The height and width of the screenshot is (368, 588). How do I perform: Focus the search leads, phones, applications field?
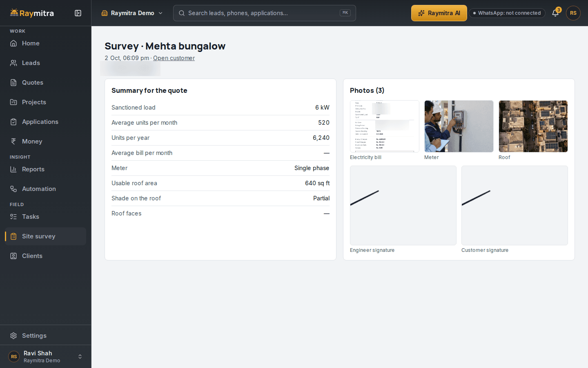pyautogui.click(x=265, y=13)
